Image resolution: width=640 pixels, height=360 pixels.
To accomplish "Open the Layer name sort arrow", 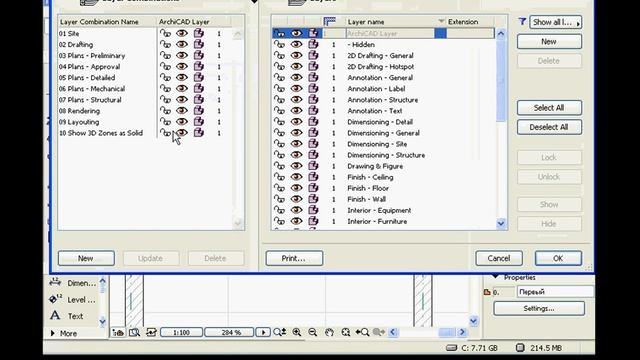I will coord(441,21).
